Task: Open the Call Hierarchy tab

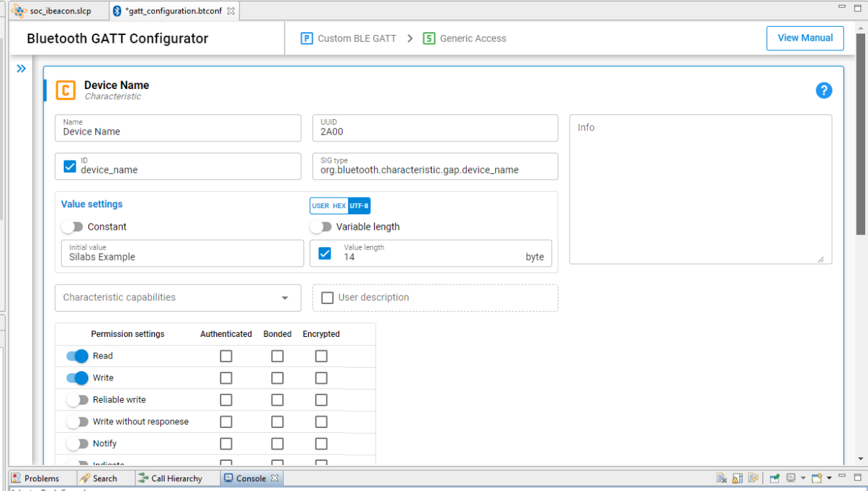Action: coord(174,478)
